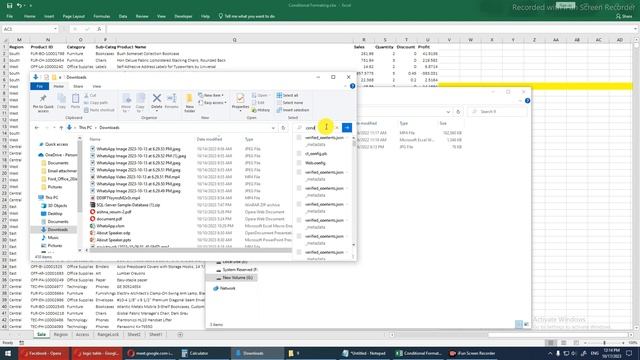This screenshot has width=640, height=360.
Task: Collapse the Downloads ribbon with chevron
Action: point(345,86)
